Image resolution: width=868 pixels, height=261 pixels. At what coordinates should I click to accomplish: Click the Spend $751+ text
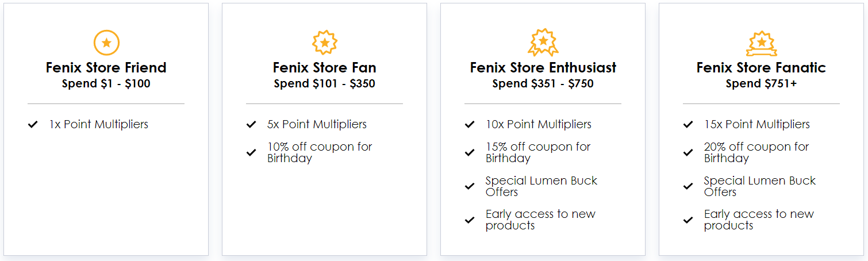(762, 84)
